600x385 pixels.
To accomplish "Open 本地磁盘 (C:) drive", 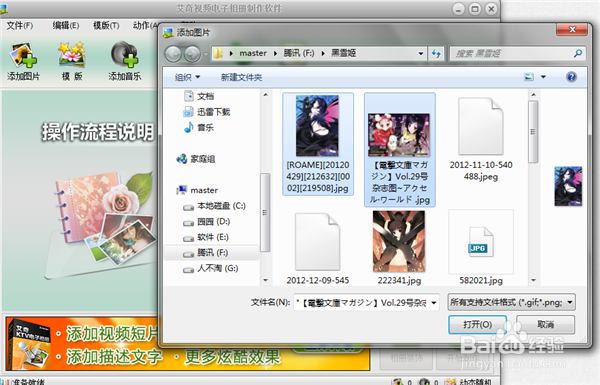I will click(214, 206).
